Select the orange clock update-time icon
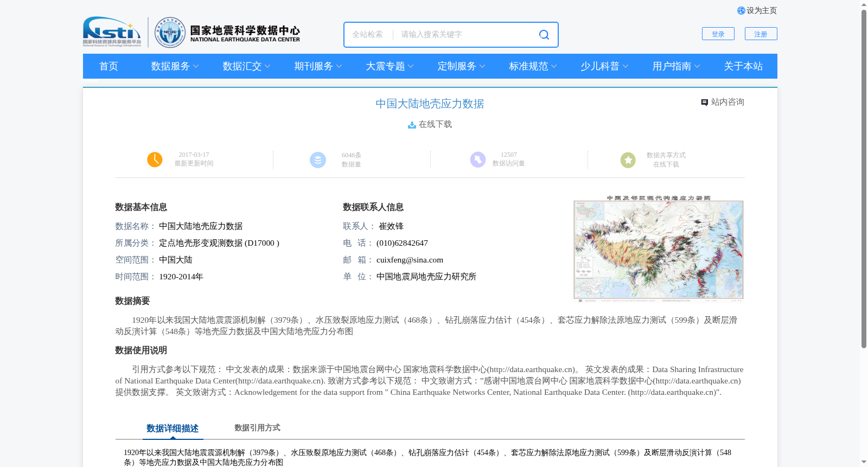The width and height of the screenshot is (868, 467). tap(155, 159)
